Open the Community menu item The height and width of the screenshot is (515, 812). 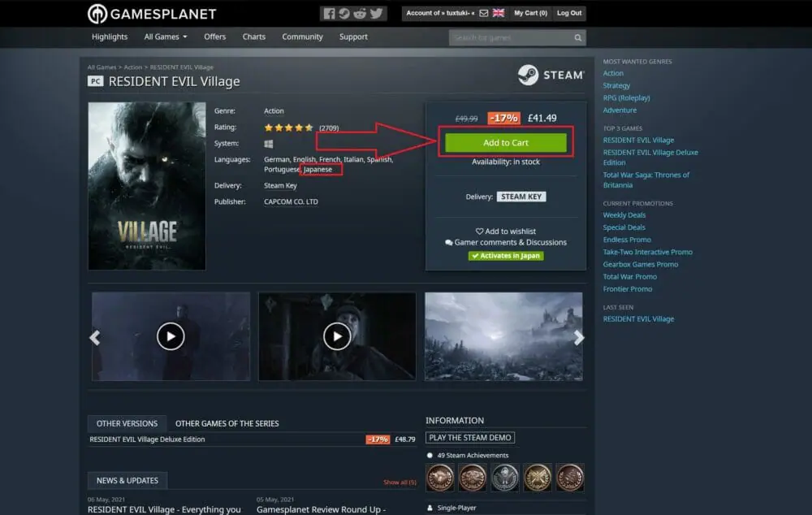302,37
